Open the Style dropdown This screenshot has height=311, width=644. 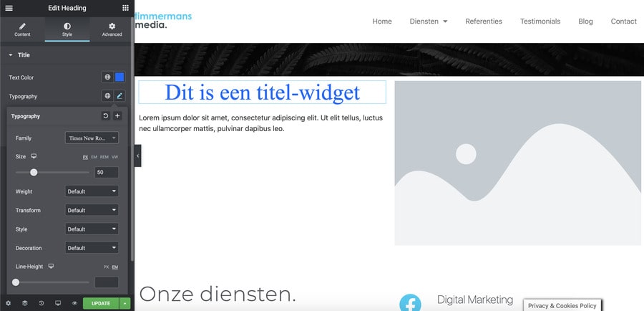(92, 229)
